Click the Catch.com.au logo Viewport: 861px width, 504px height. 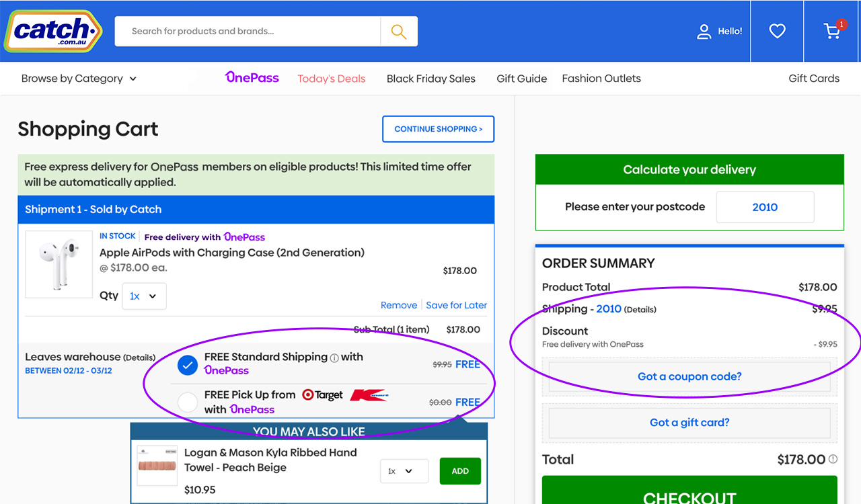click(54, 31)
